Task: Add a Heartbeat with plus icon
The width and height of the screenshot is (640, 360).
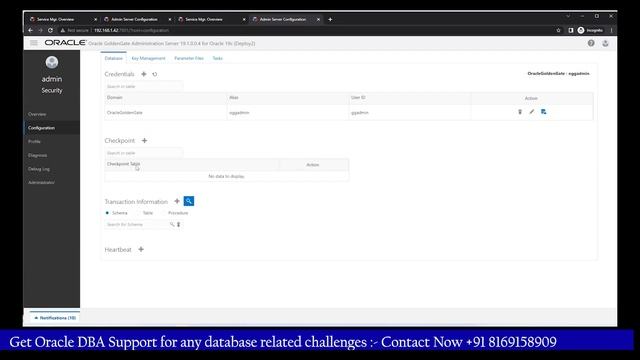Action: click(141, 249)
